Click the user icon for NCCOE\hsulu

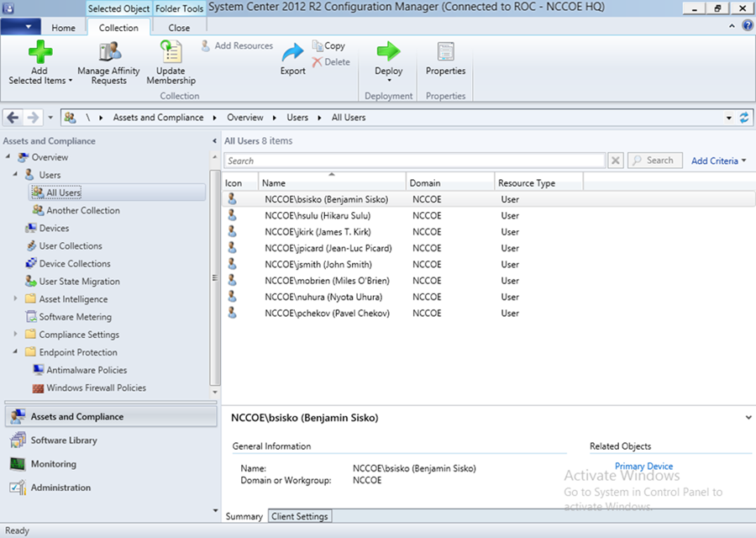point(233,215)
